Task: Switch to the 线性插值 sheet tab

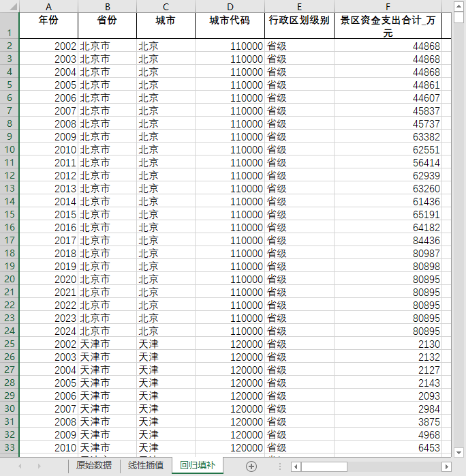Action: [146, 466]
